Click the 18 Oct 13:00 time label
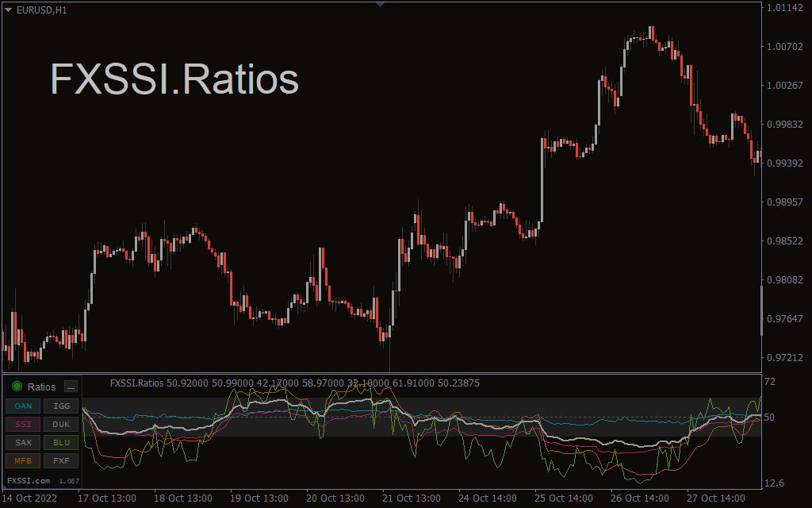 coord(183,498)
